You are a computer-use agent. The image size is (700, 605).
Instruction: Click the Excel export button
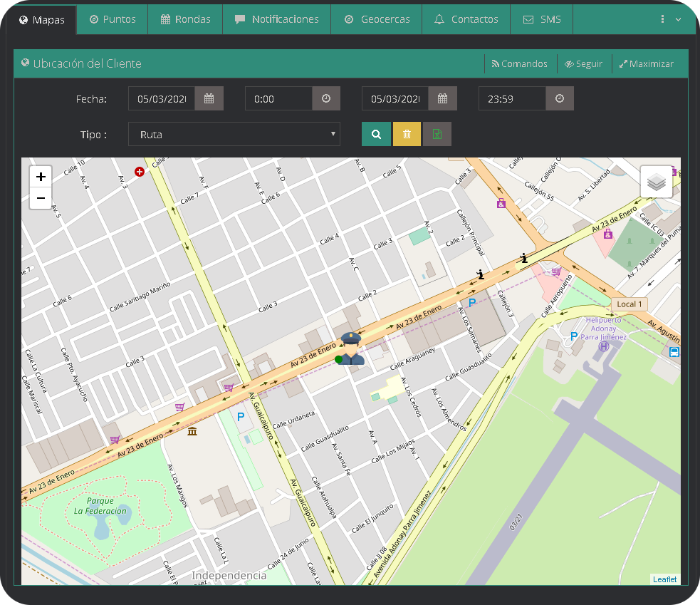(437, 134)
